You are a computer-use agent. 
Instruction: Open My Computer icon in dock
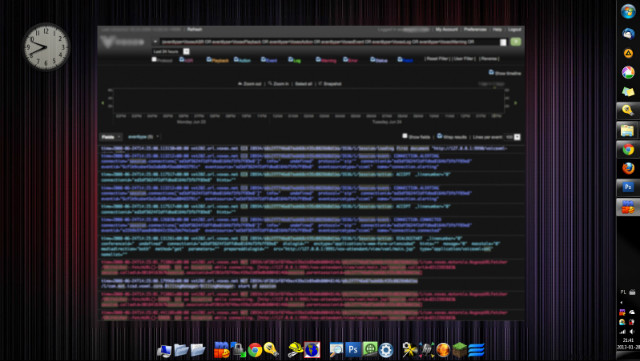164,350
